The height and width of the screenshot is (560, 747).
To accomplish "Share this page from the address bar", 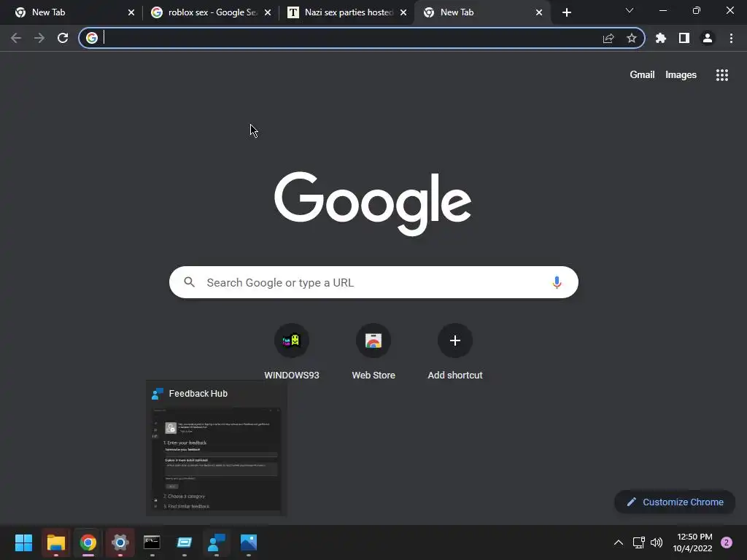I will (608, 39).
